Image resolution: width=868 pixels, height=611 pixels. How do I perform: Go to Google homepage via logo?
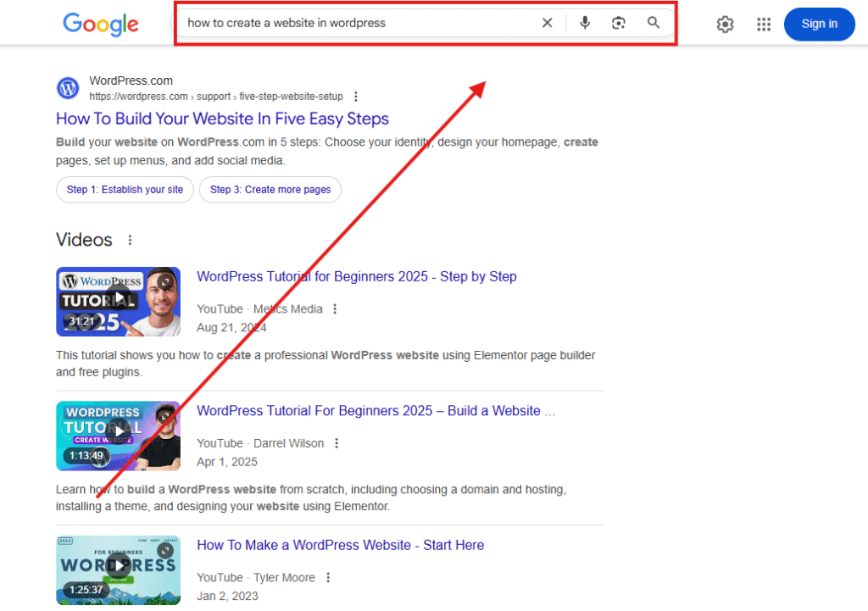[x=101, y=25]
